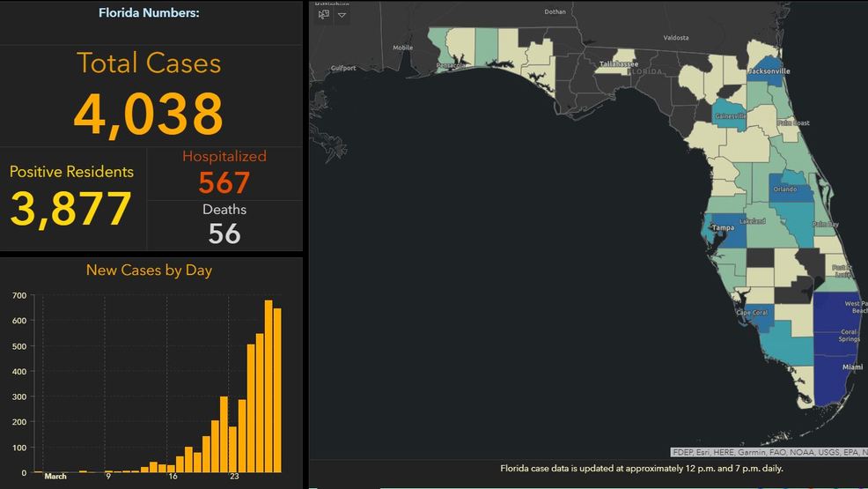The height and width of the screenshot is (489, 868).
Task: Click the New Cases by Day title
Action: (x=149, y=270)
